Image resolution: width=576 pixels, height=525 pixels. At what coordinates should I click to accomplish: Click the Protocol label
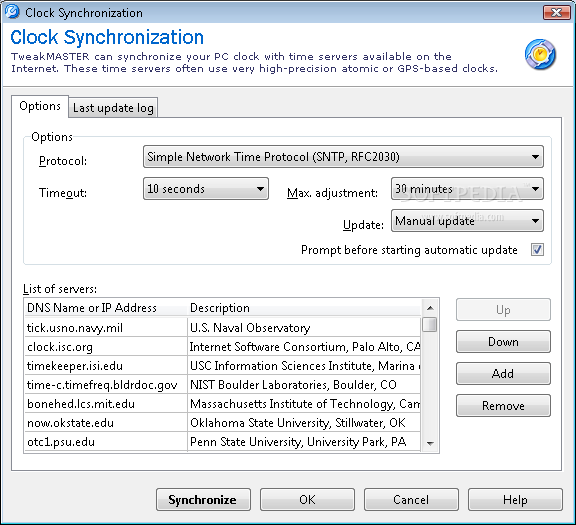[63, 161]
